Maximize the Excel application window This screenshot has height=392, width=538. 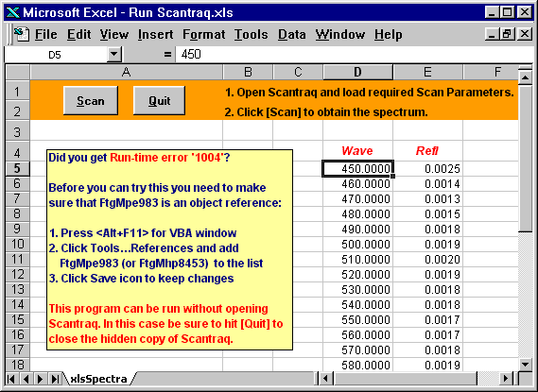point(507,12)
